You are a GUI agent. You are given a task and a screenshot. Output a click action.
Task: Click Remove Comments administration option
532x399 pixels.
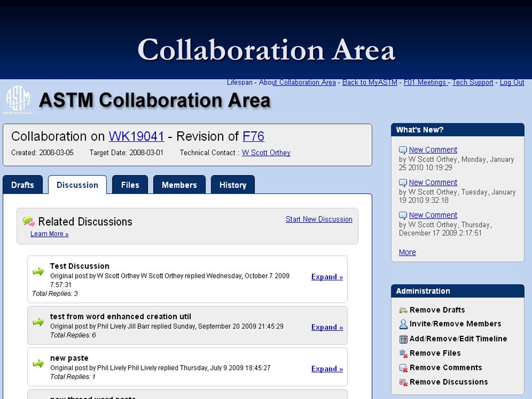tap(446, 367)
